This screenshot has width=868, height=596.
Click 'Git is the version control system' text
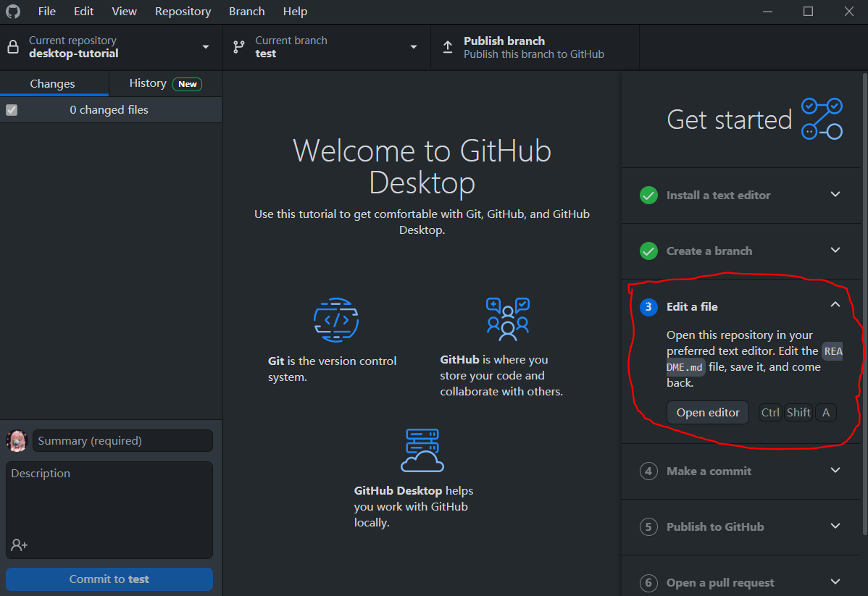(x=332, y=369)
